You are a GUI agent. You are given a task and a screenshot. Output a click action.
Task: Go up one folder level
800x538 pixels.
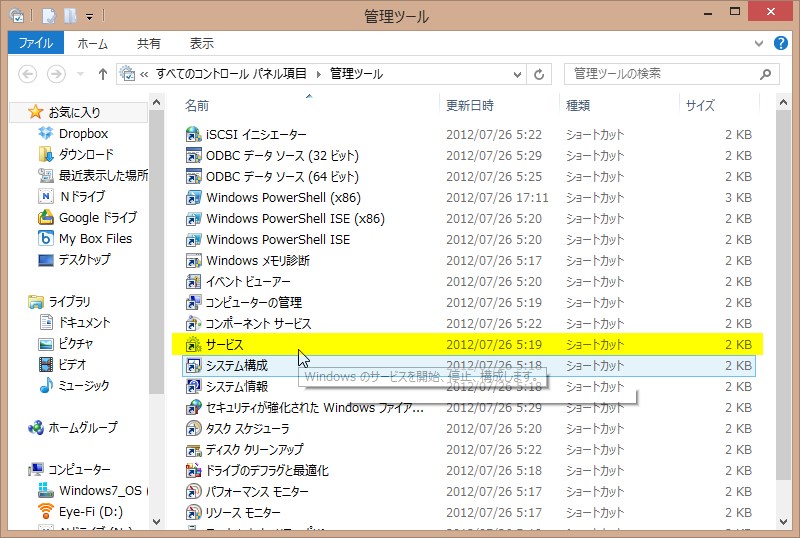pyautogui.click(x=103, y=75)
